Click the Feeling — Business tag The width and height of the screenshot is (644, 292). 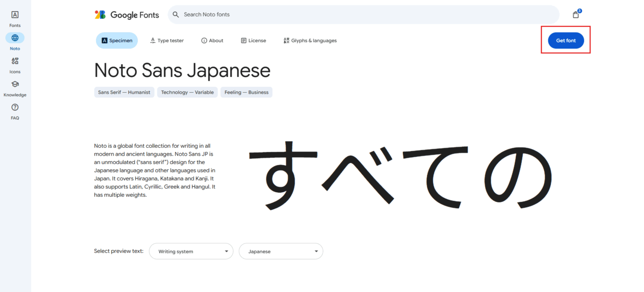tap(246, 92)
